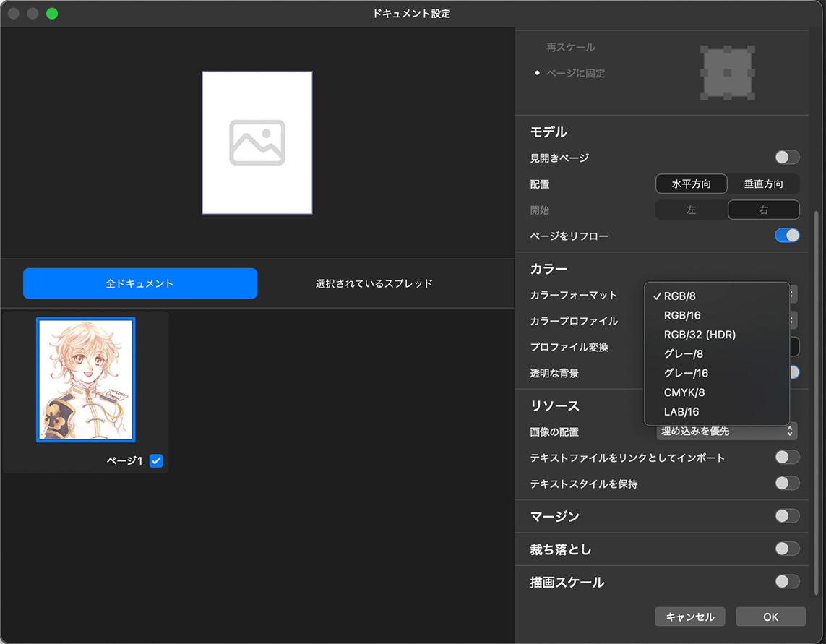
Task: Click the anchor point grid icon
Action: [x=728, y=73]
